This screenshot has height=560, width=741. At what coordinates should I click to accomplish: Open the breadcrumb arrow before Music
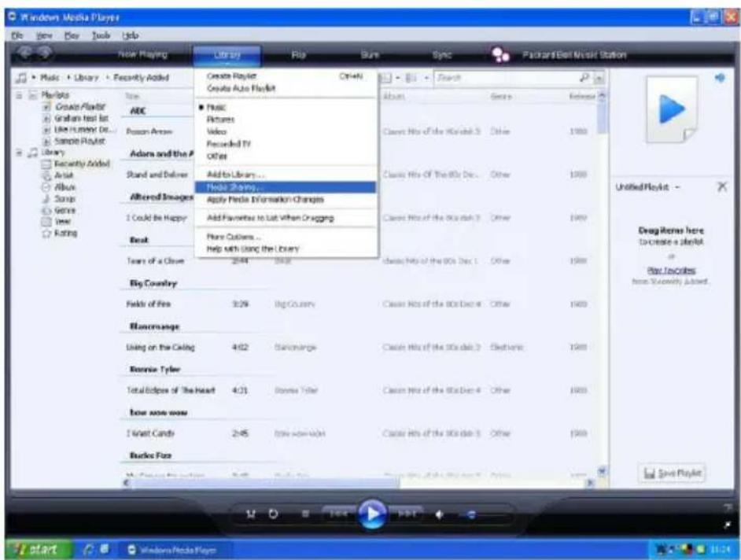pyautogui.click(x=34, y=78)
